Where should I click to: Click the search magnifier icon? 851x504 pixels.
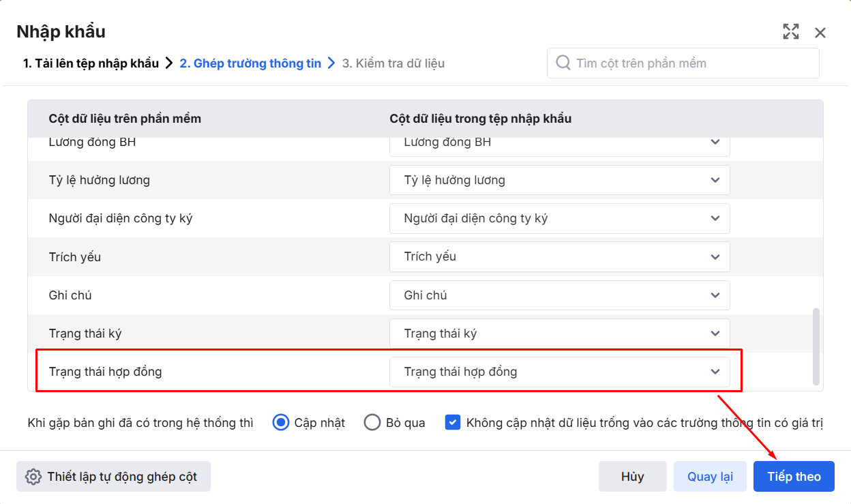tap(563, 63)
